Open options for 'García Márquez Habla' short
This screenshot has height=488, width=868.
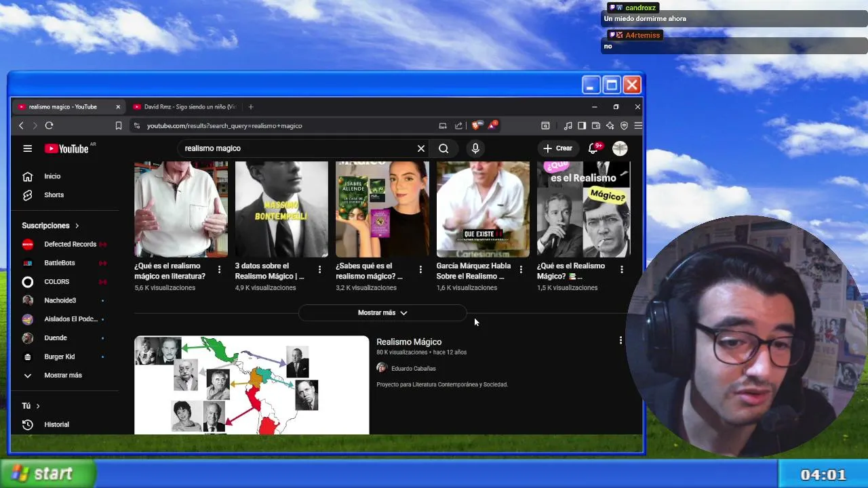521,270
